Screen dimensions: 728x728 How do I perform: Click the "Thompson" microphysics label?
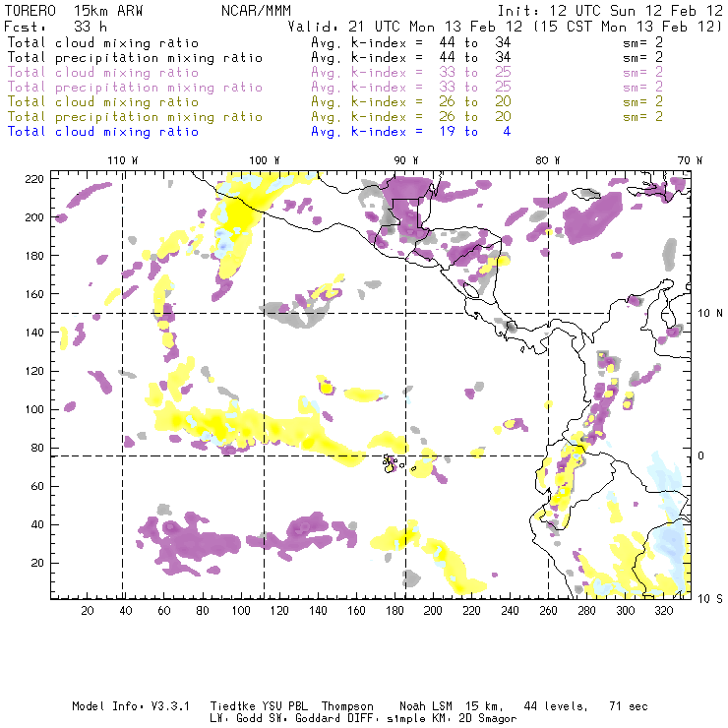point(347,706)
